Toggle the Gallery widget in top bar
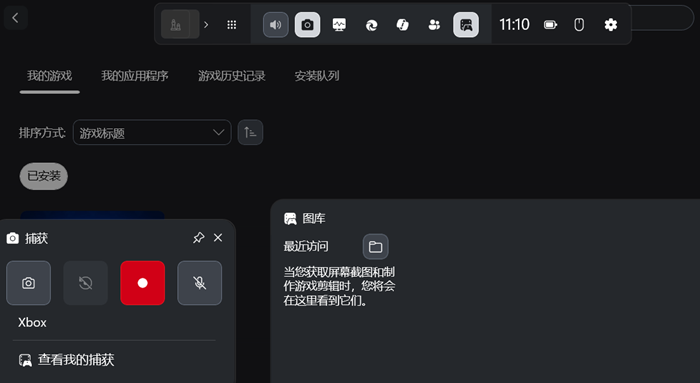This screenshot has height=383, width=700. pyautogui.click(x=466, y=25)
